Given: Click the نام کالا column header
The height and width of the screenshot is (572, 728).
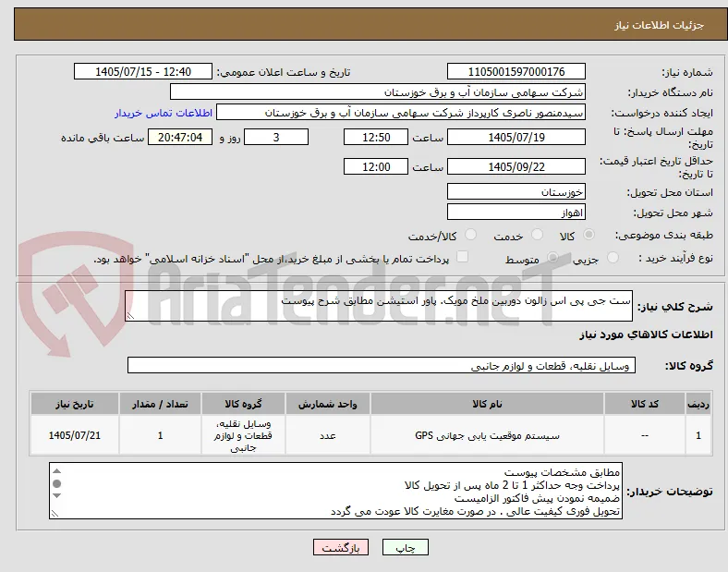Looking at the screenshot, I should tap(487, 404).
